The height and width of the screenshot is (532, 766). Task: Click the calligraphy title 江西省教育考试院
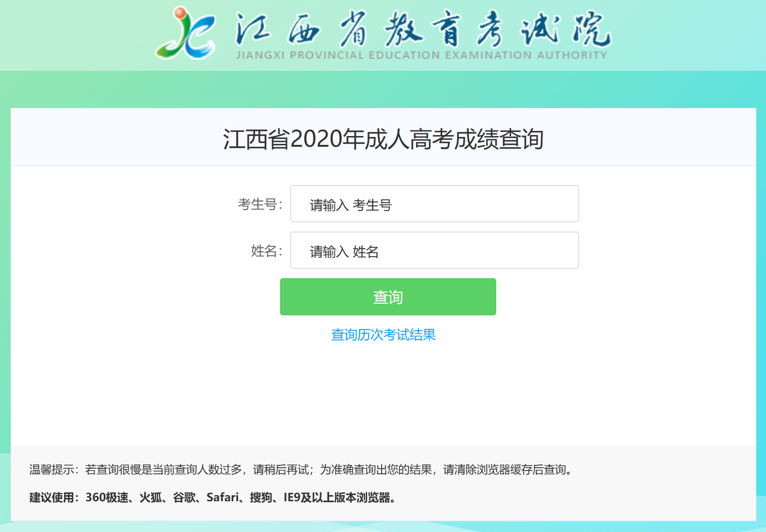[x=423, y=30]
